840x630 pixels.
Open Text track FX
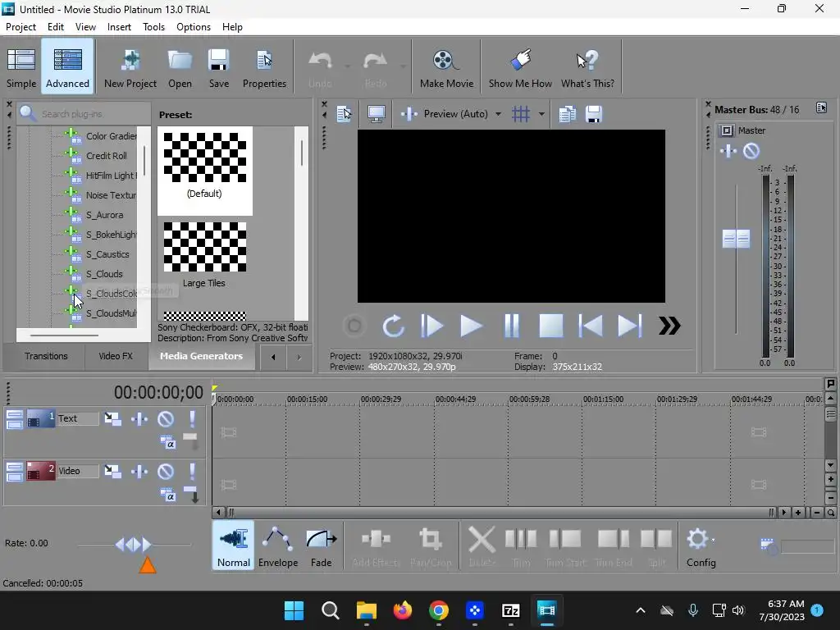pos(139,418)
